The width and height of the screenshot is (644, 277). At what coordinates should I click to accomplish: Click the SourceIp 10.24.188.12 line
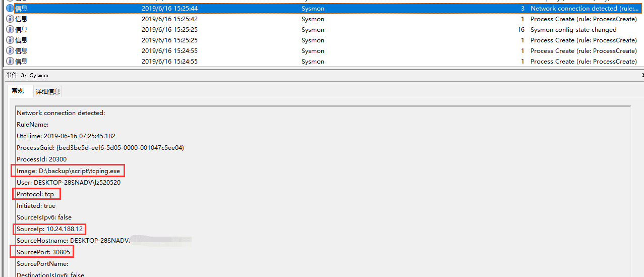49,229
